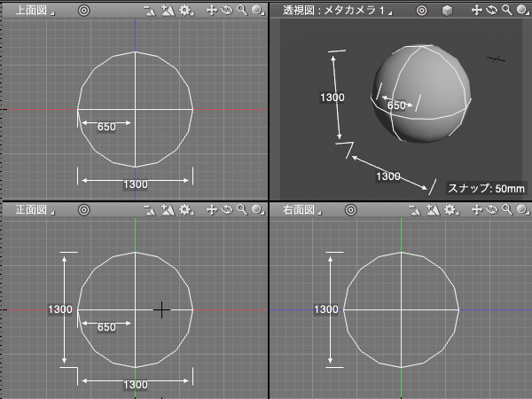The height and width of the screenshot is (399, 532).
Task: Click the zoom magnifier in right view header
Action: click(x=505, y=210)
